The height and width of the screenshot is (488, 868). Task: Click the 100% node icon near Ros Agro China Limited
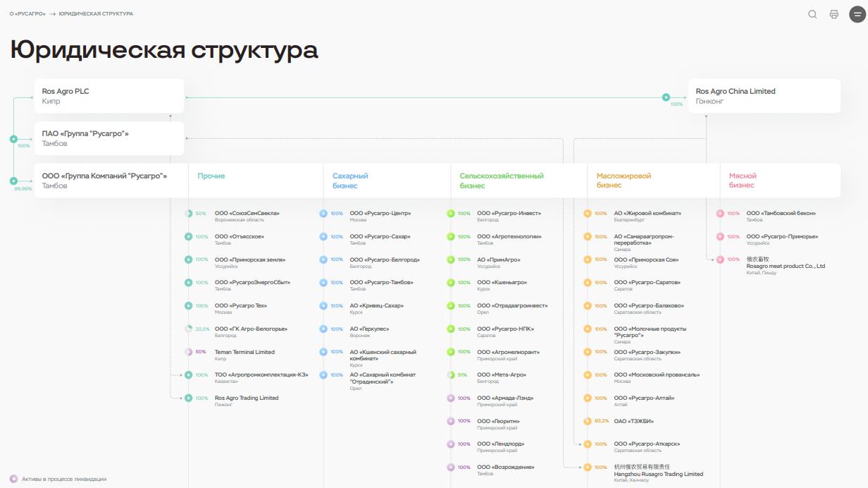tap(666, 97)
